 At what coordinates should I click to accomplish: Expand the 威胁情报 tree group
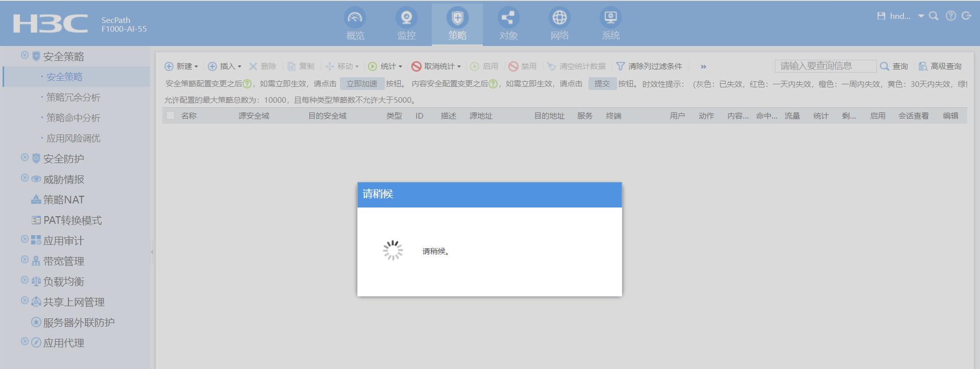coord(24,178)
